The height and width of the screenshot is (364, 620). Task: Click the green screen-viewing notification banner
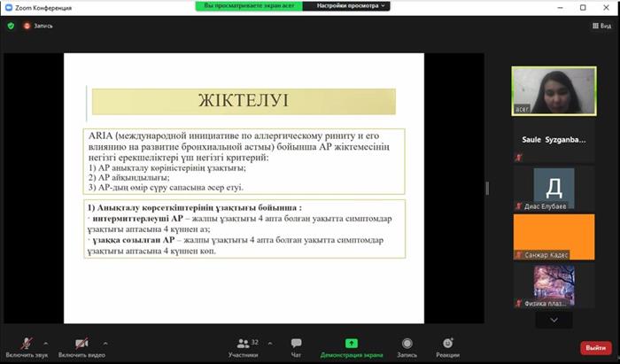[249, 6]
